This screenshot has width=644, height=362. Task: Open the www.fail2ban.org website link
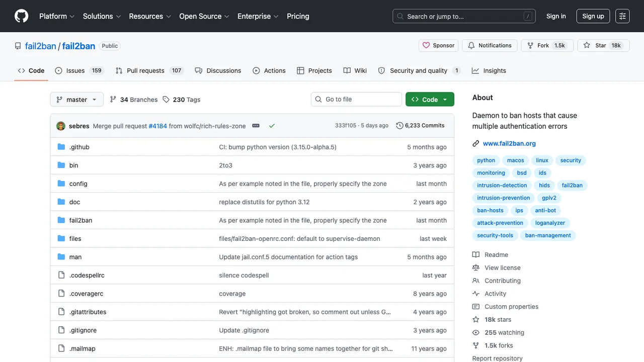click(509, 144)
